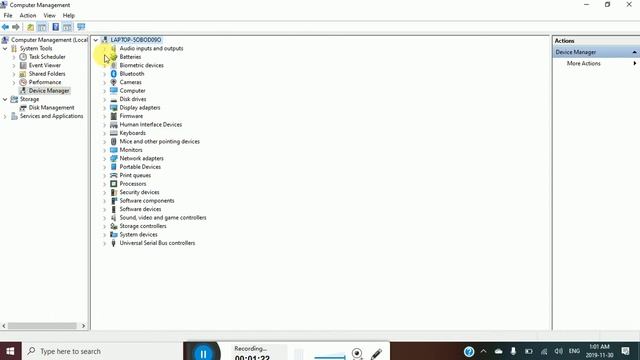The height and width of the screenshot is (360, 640).
Task: Click the Up one level toolbar icon
Action: 30,27
